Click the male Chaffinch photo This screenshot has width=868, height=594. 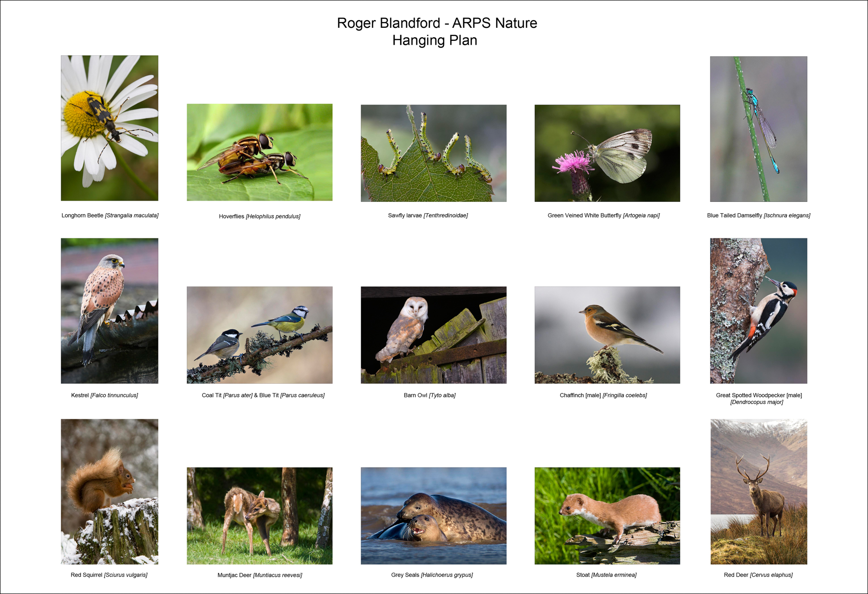[607, 335]
